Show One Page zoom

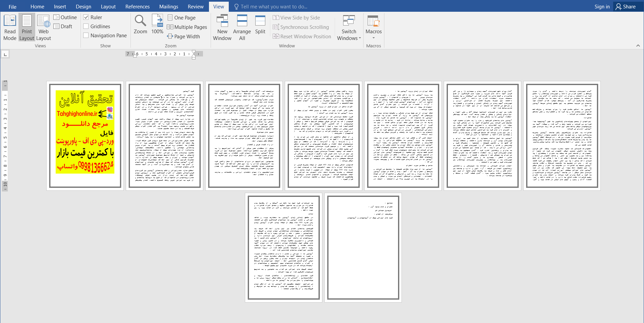pos(181,17)
